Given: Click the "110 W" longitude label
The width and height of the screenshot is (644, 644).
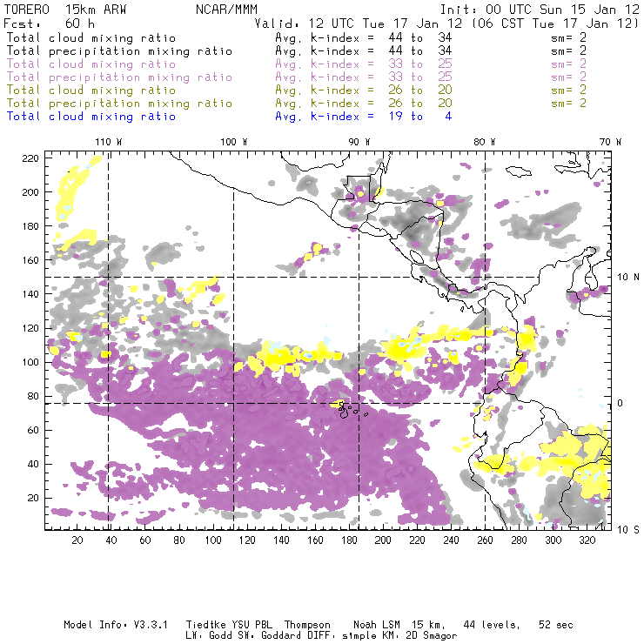Looking at the screenshot, I should (x=109, y=142).
